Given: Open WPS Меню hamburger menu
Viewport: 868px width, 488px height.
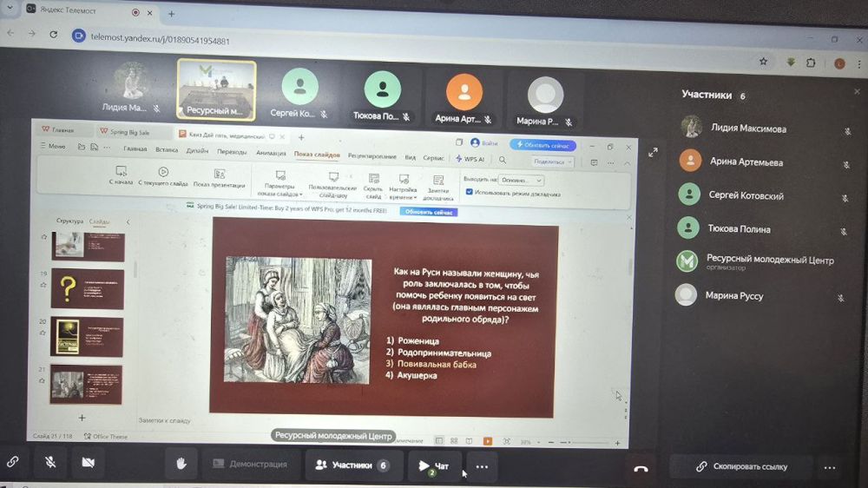Looking at the screenshot, I should click(x=53, y=146).
